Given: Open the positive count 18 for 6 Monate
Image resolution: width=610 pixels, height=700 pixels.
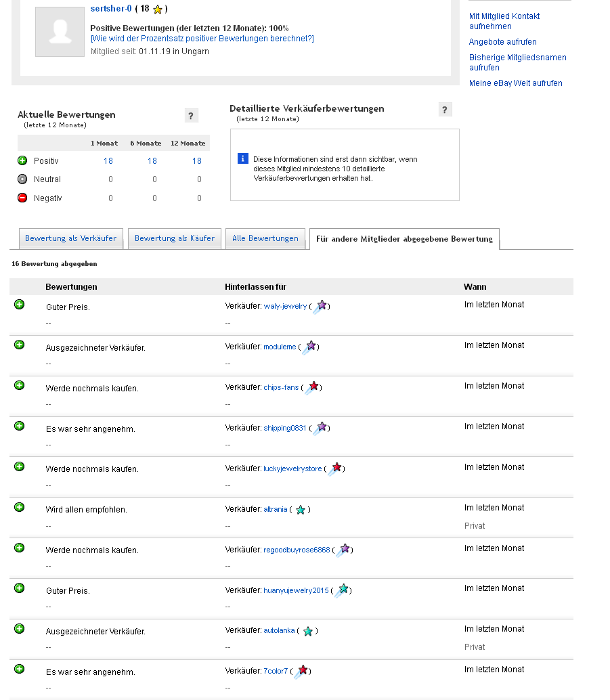Looking at the screenshot, I should click(x=152, y=160).
